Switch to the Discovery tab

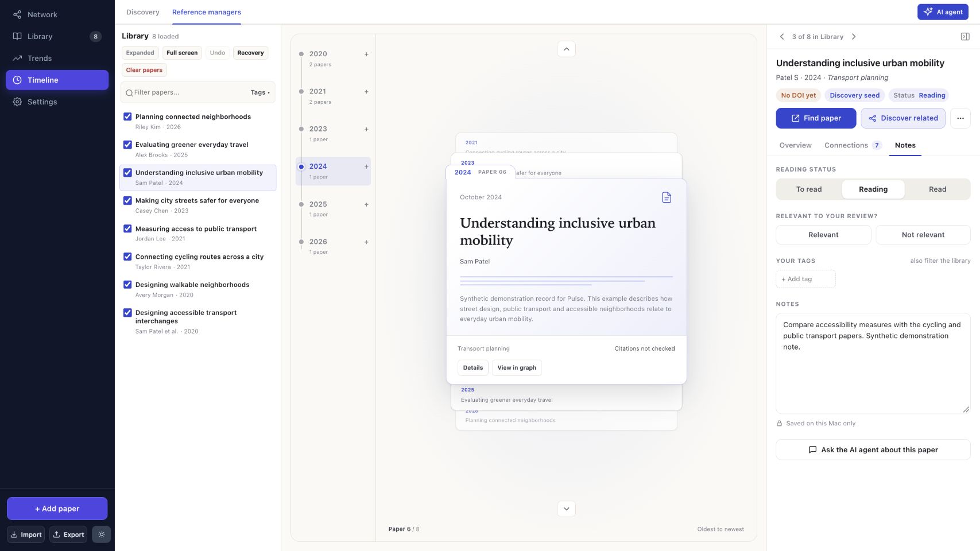(143, 12)
